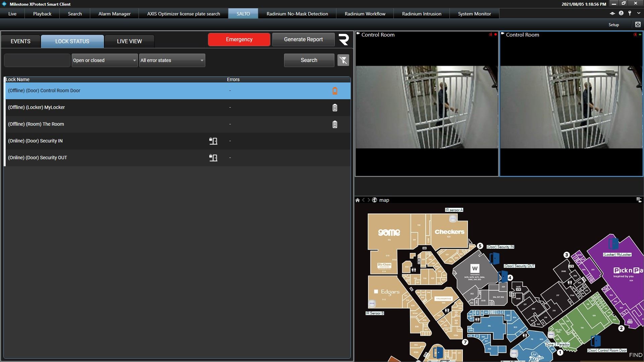This screenshot has height=362, width=644.
Task: Toggle the open or closed lock status filter
Action: (x=104, y=60)
